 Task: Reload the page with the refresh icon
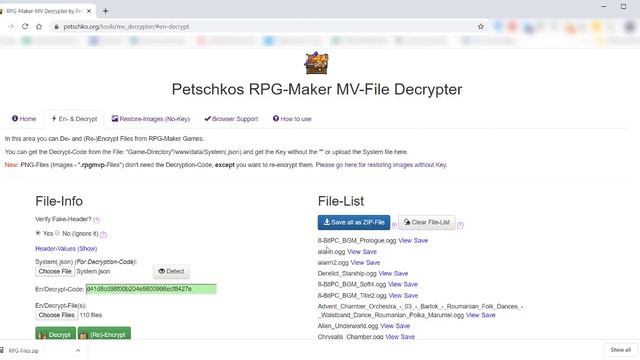pyautogui.click(x=25, y=27)
